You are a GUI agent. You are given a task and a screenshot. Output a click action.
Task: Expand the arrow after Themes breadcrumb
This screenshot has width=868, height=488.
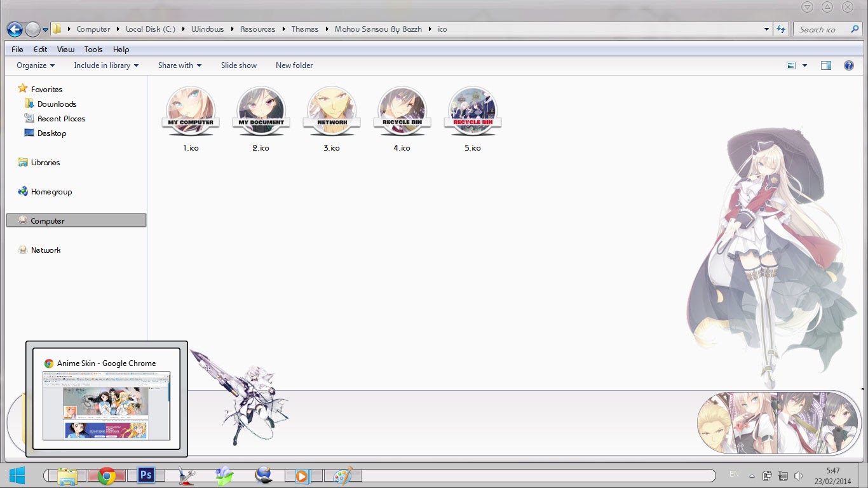coord(327,29)
